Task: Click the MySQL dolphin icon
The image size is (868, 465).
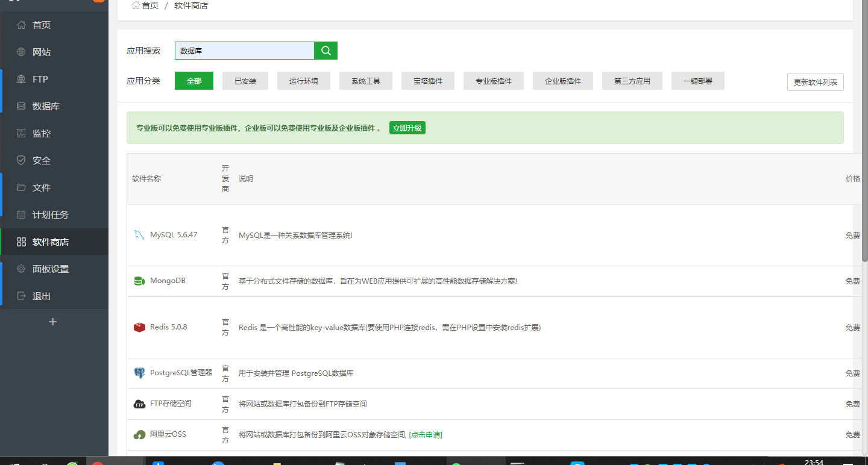Action: (139, 235)
